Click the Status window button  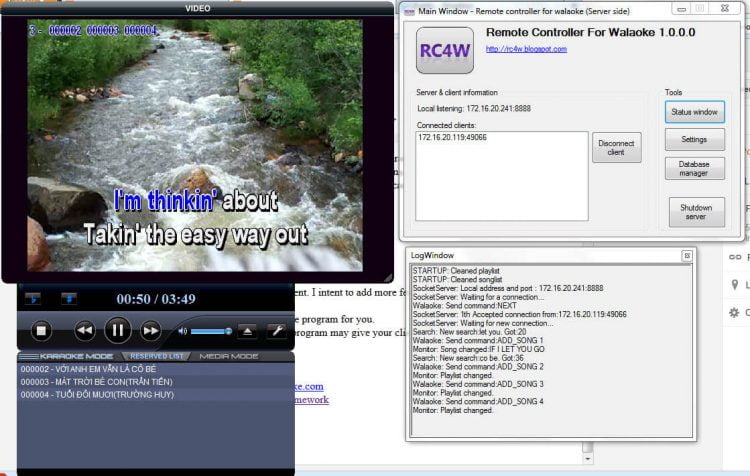(x=695, y=112)
